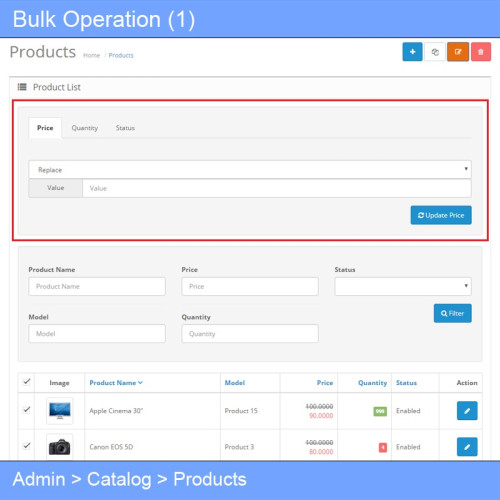Edit Canon EOS 5D with pencil icon
Image resolution: width=500 pixels, height=500 pixels.
pos(467,447)
